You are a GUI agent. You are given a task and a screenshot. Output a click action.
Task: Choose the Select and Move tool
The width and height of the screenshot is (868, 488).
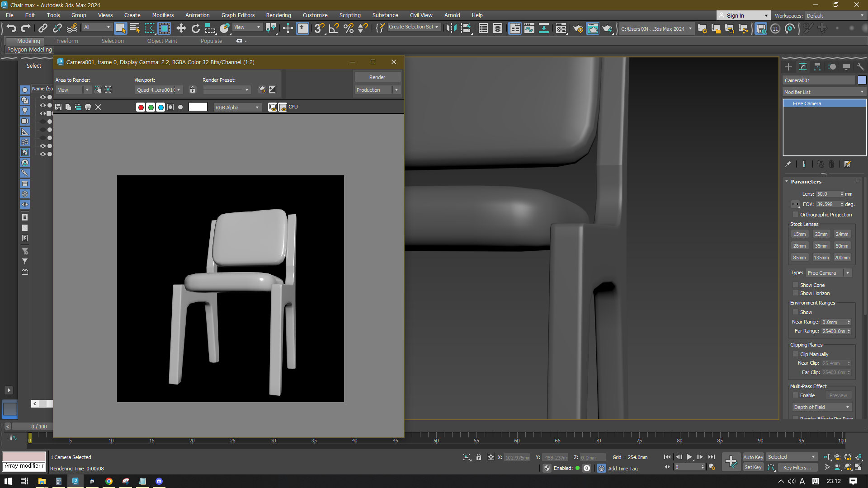pyautogui.click(x=181, y=28)
